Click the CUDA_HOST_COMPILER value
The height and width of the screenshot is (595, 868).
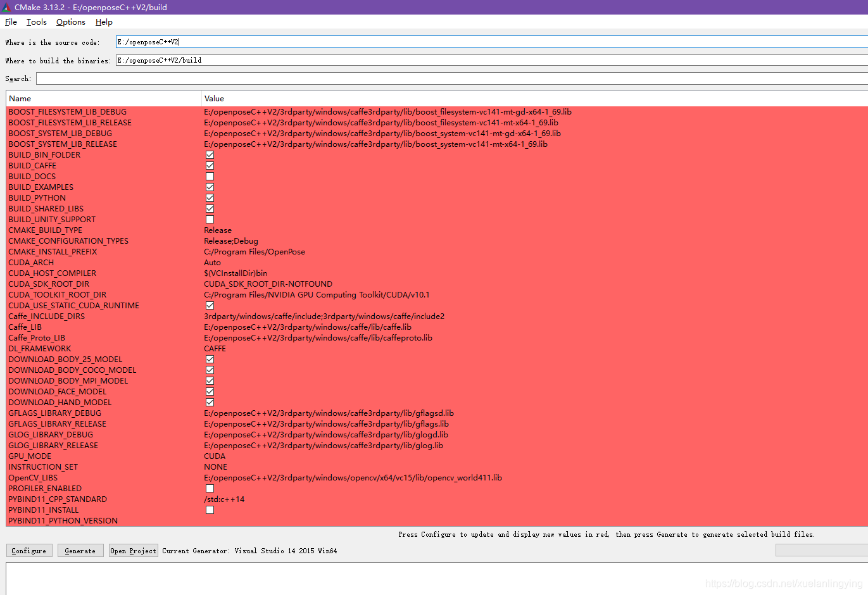(x=236, y=273)
